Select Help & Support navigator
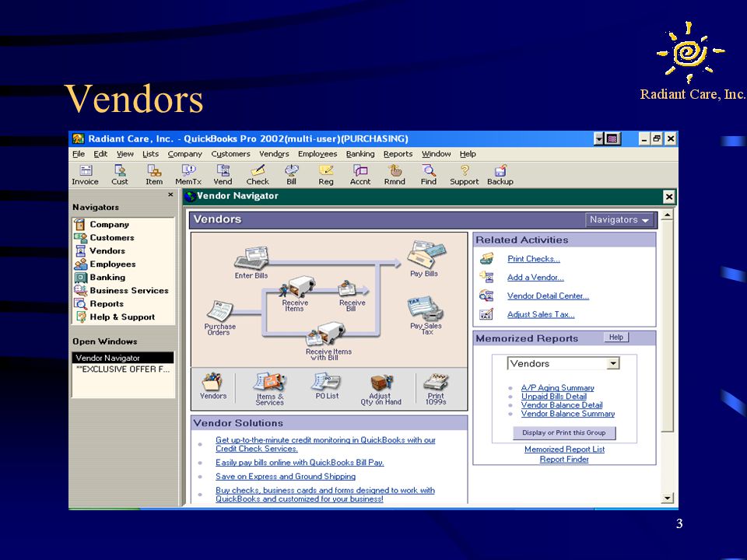Image resolution: width=747 pixels, height=560 pixels. 122,317
